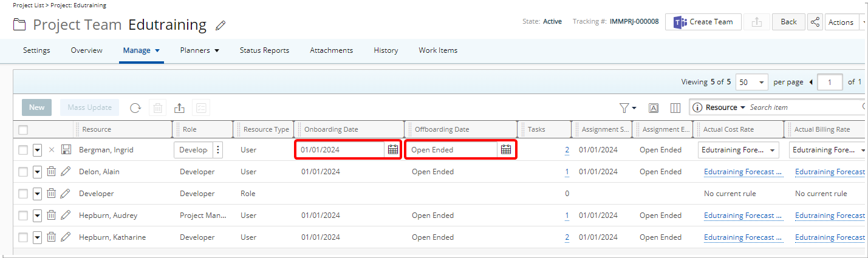Delete the Delon, Alain resource row
The height and width of the screenshot is (258, 868).
[x=52, y=172]
